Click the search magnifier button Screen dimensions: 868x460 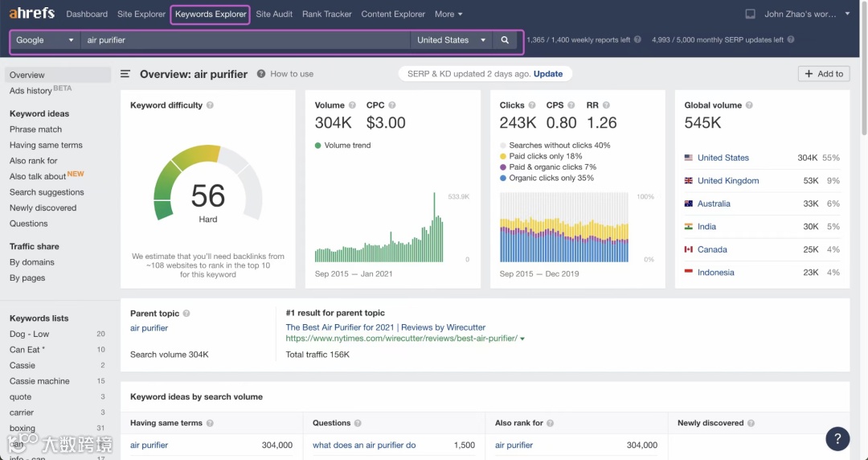click(x=505, y=40)
